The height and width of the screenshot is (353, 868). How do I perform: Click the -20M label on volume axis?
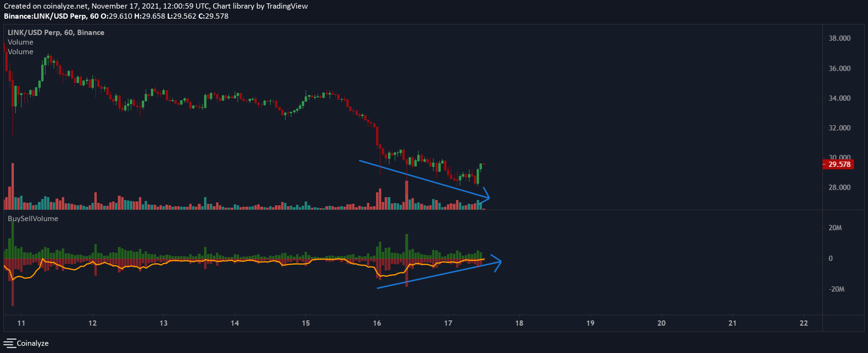point(837,289)
